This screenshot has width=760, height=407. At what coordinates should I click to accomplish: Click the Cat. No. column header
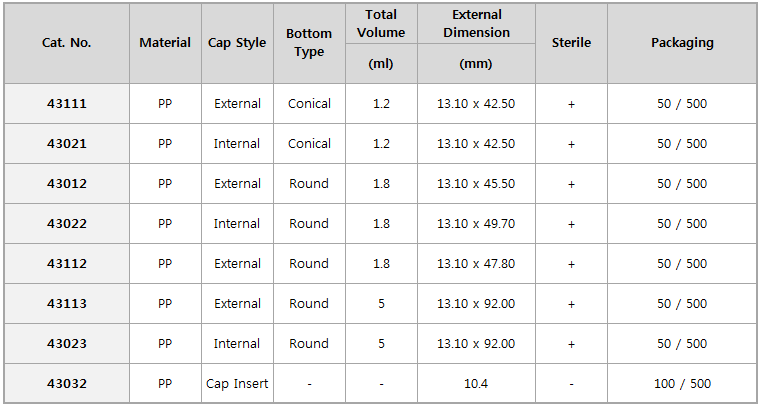click(67, 43)
